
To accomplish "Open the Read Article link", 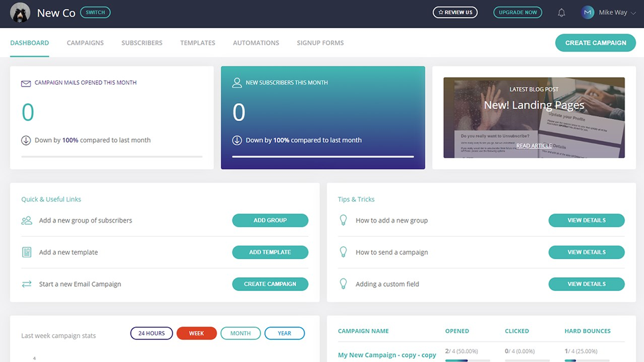I will [x=534, y=146].
